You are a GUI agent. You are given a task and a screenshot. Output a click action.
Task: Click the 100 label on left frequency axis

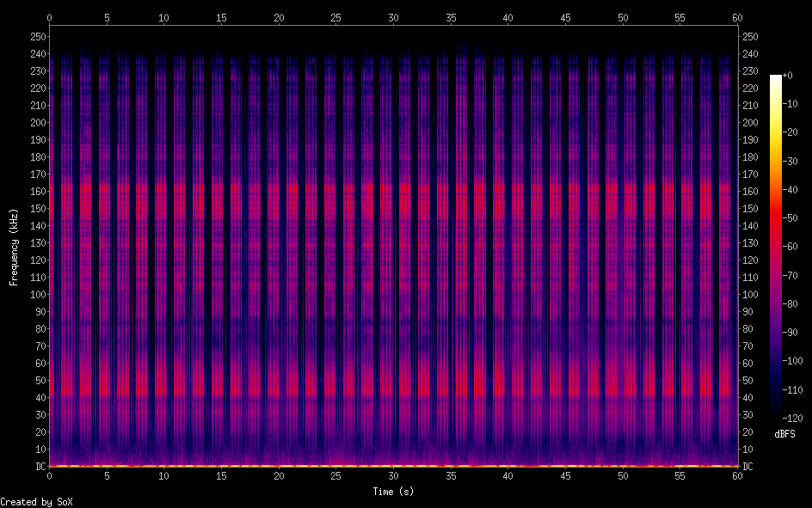click(x=38, y=295)
